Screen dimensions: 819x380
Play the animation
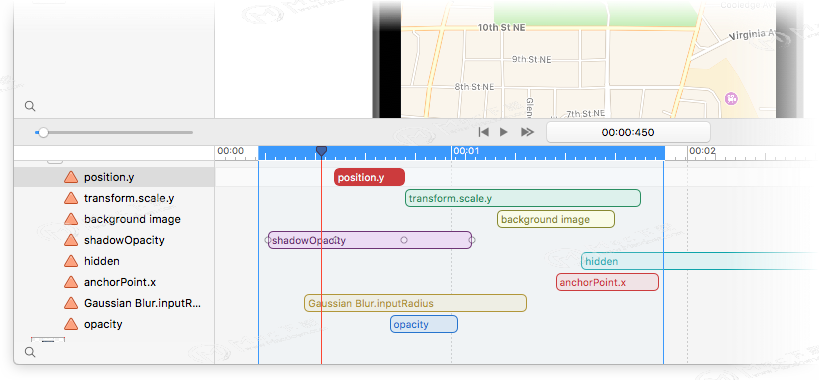coord(504,132)
